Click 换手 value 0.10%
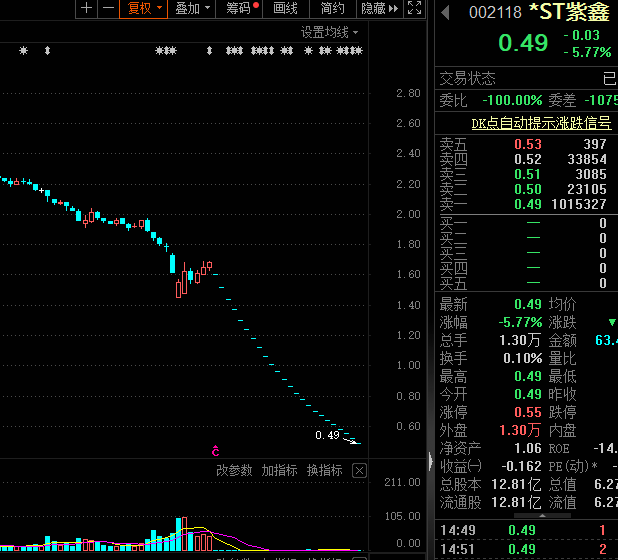618x560 pixels. pos(523,358)
